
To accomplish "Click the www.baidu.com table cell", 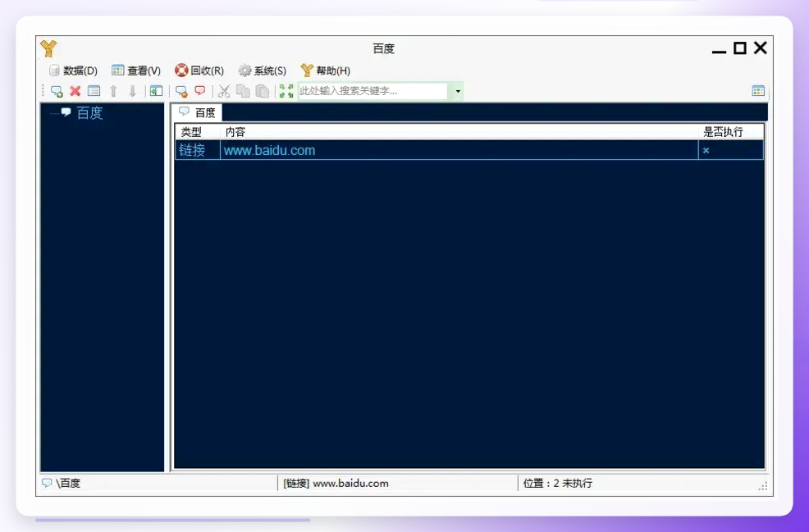I will pyautogui.click(x=459, y=151).
